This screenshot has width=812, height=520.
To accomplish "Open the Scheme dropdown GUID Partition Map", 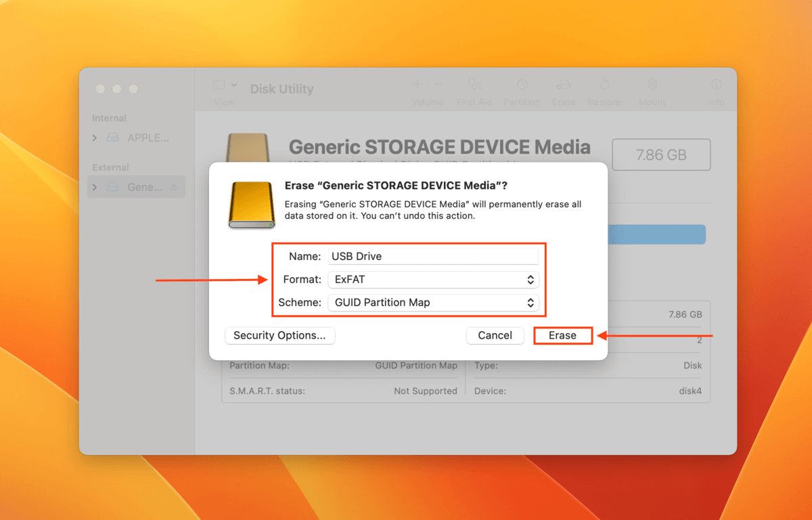I will pos(433,302).
